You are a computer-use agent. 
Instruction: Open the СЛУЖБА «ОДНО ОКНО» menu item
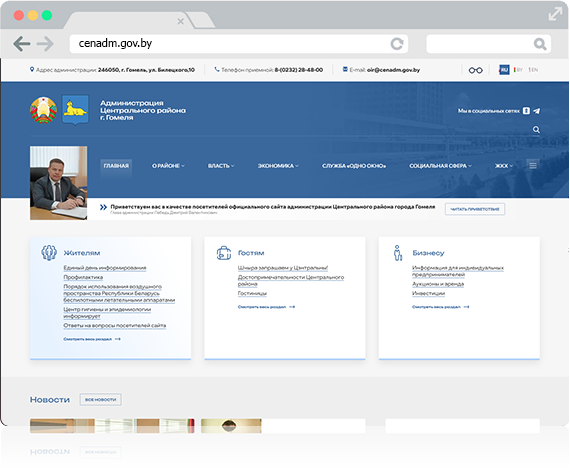pos(354,166)
